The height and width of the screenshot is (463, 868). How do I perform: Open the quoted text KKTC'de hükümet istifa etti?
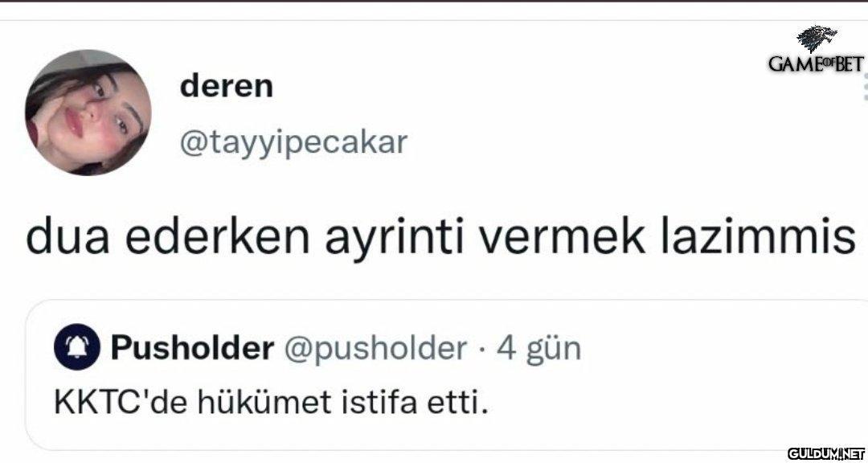tap(272, 404)
